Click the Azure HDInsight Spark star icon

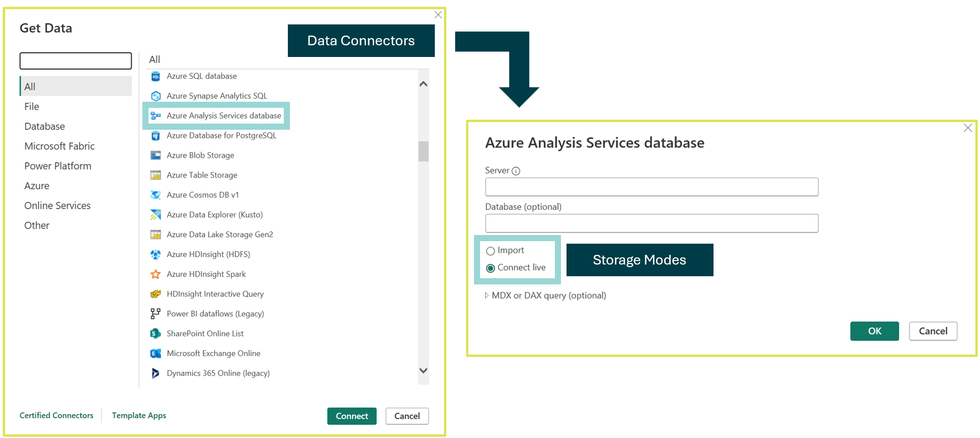156,275
